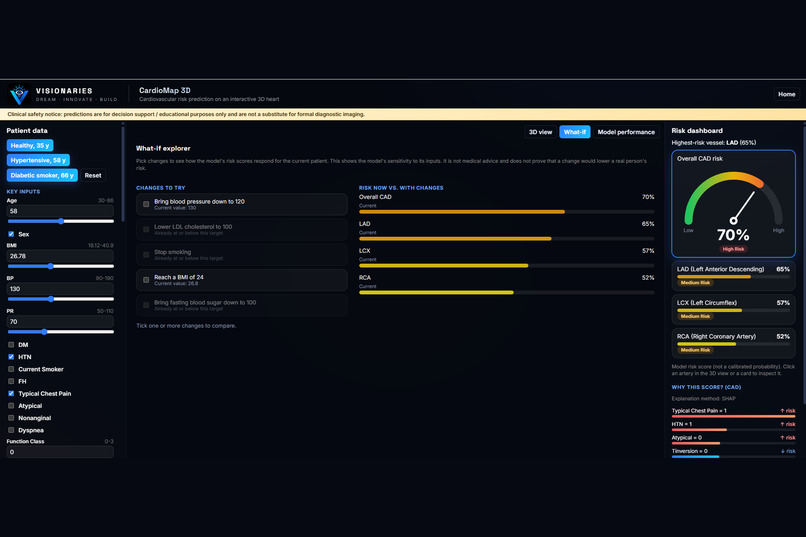Click the Atypical = 0 SHAP row
The width and height of the screenshot is (806, 537).
tap(733, 439)
